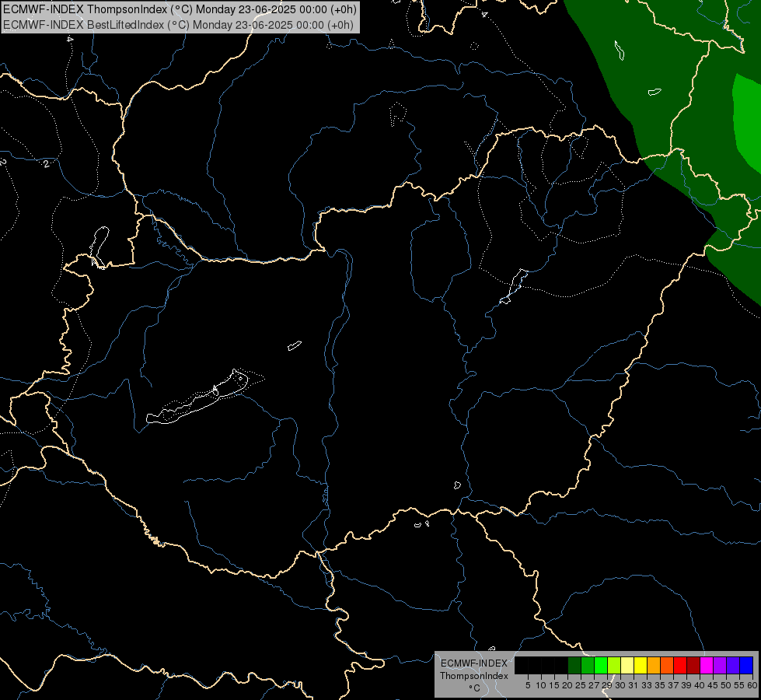Click legend scale value 10
The height and width of the screenshot is (700, 761).
point(541,685)
